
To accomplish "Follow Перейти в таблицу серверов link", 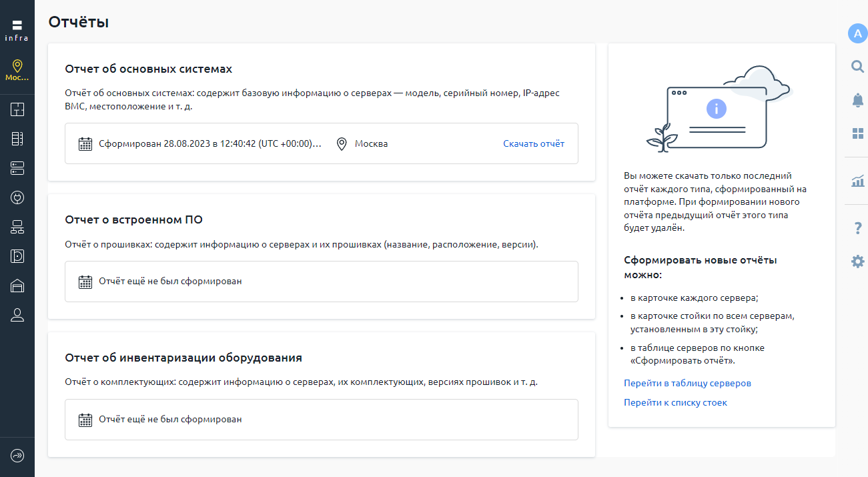I will (687, 384).
